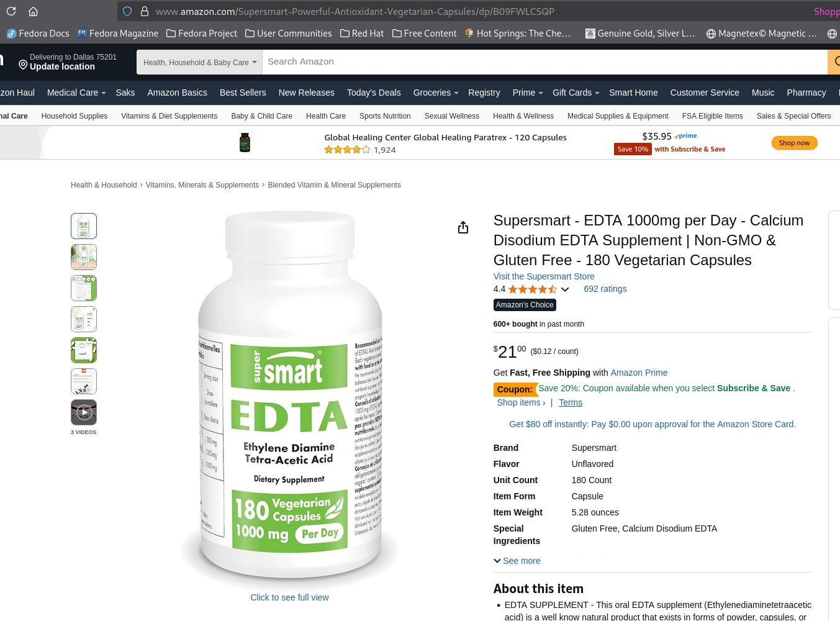Go to browser home via house icon
Screen dimensions: 840x621
pos(34,11)
